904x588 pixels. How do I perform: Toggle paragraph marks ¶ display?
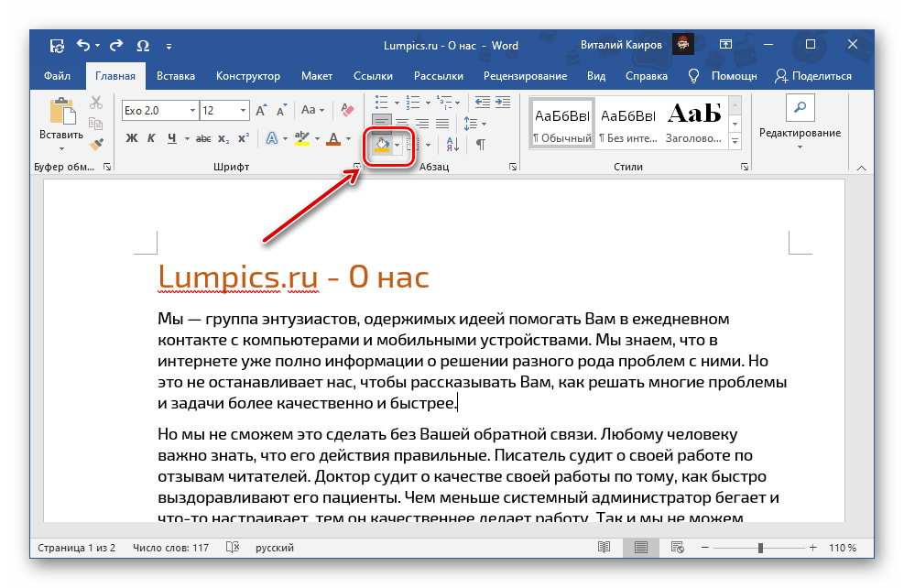coord(480,144)
